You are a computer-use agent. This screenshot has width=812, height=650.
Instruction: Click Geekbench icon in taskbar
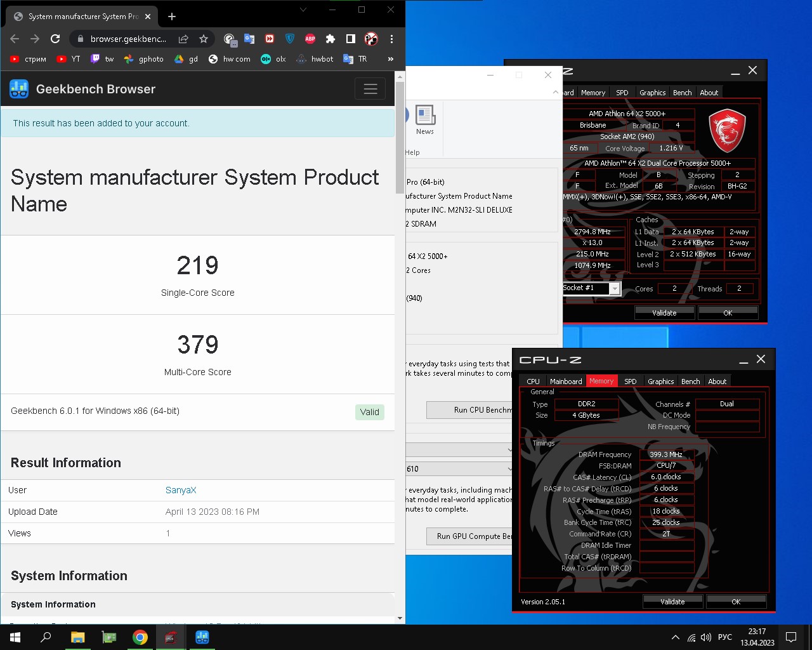202,637
